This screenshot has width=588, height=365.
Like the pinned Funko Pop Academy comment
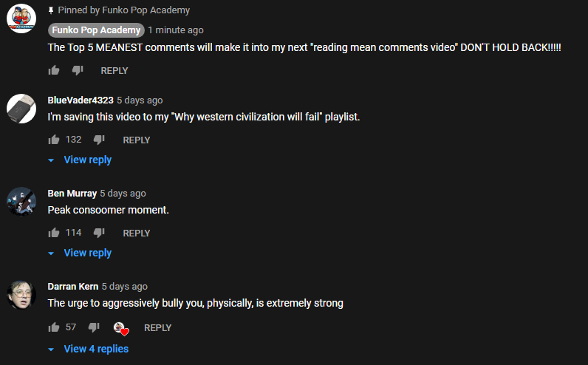click(54, 70)
